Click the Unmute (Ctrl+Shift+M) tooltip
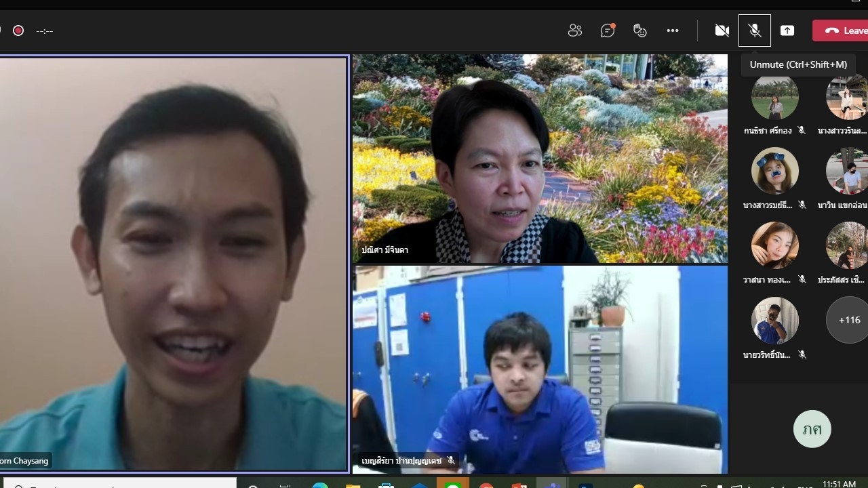Screen dimensions: 868x488 pyautogui.click(x=798, y=65)
